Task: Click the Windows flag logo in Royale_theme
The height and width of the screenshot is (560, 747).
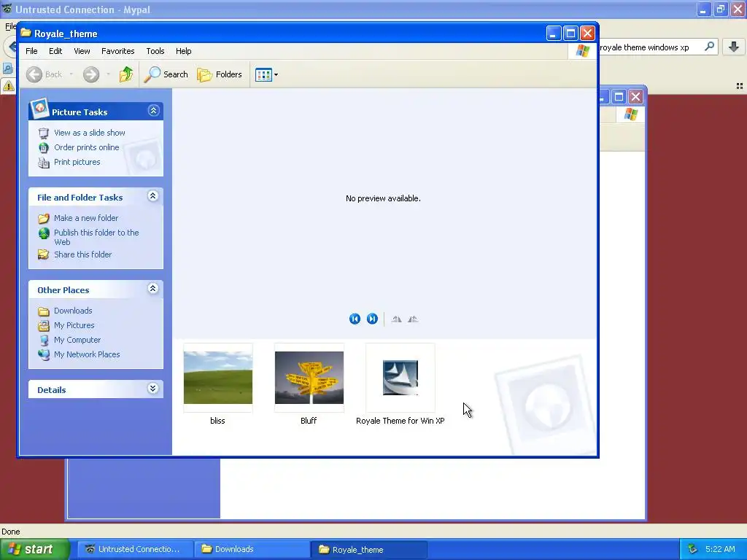Action: click(x=583, y=51)
